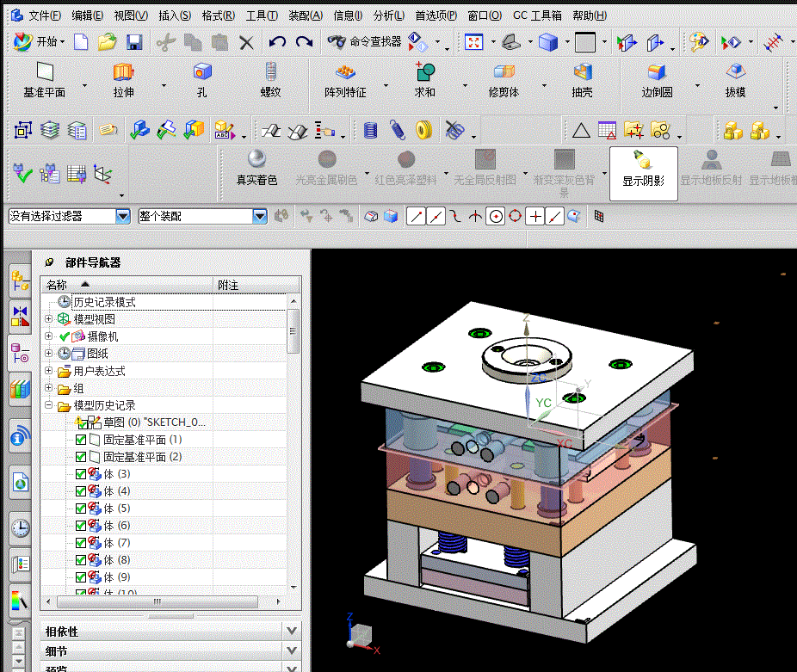
Task: Delete with the X icon
Action: pyautogui.click(x=246, y=42)
